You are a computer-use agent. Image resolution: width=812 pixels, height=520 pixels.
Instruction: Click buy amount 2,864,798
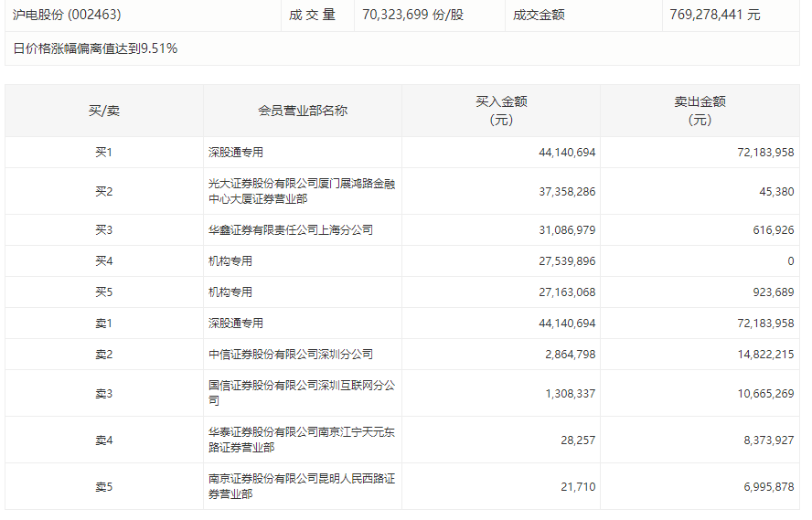click(571, 354)
